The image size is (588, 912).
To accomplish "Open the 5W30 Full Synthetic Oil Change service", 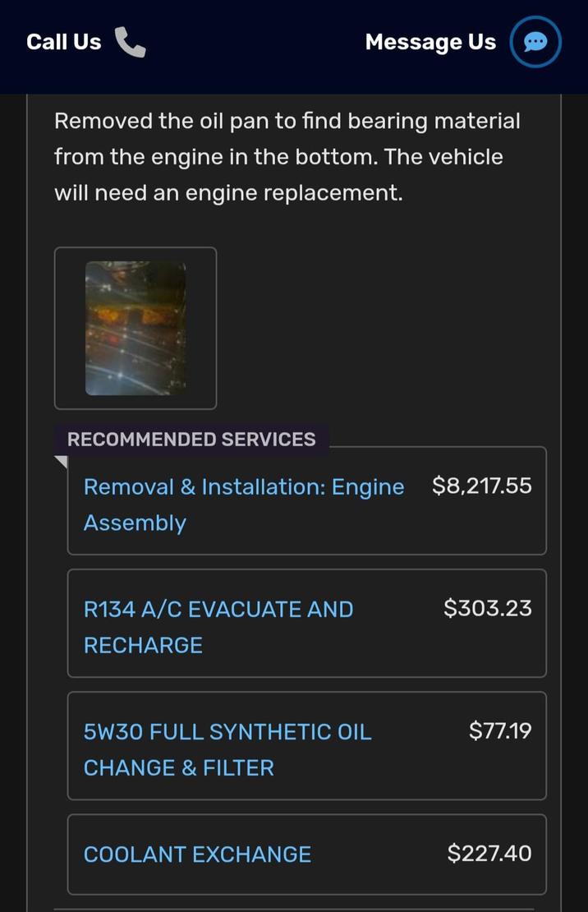I will (227, 749).
